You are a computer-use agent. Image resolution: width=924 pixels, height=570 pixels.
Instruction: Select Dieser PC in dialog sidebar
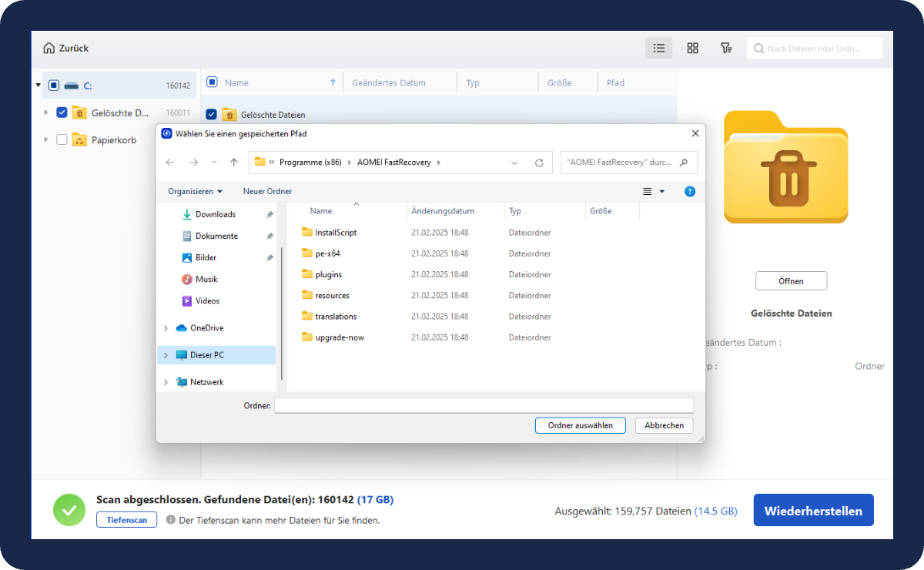[x=216, y=355]
